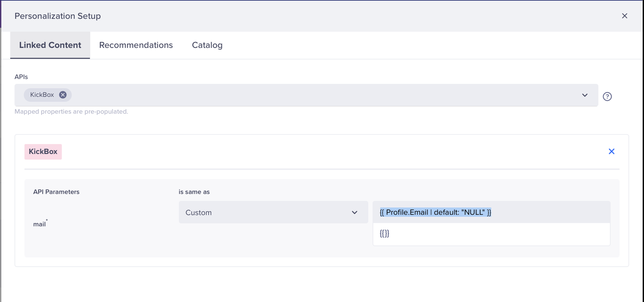Click the KickBox label badge in the card

43,152
